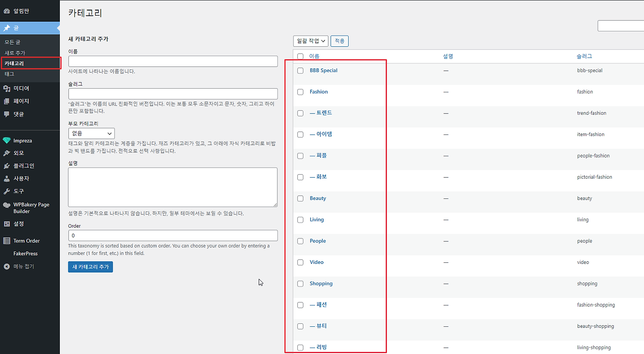Check the 화보 category checkbox
644x354 pixels.
[x=300, y=177]
